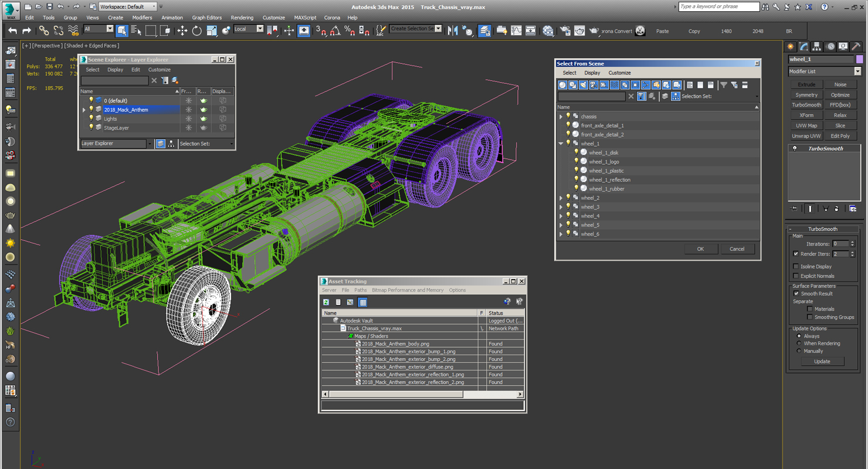Collapse the wheel_1 tree node
868x469 pixels.
tap(561, 144)
